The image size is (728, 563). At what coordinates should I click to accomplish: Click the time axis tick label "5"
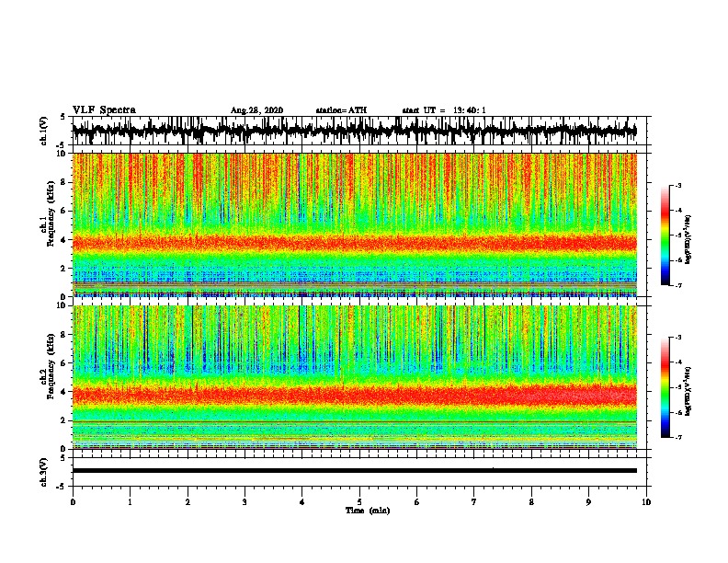tap(359, 502)
